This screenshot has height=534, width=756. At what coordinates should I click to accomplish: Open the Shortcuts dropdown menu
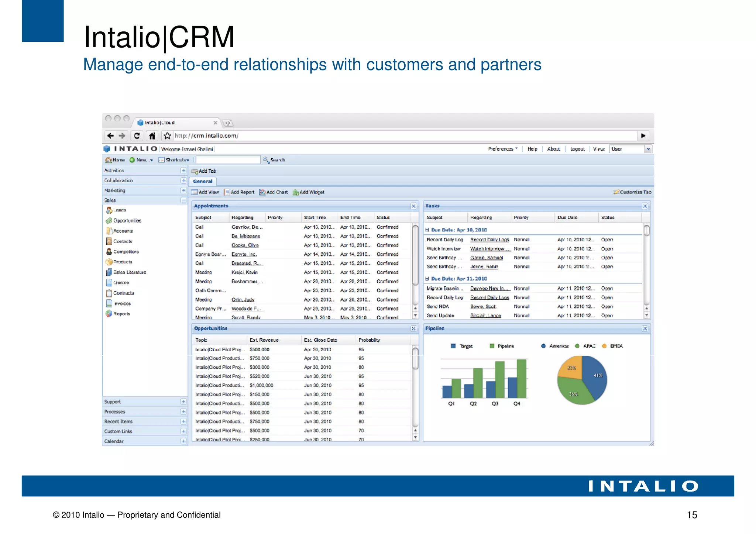pyautogui.click(x=174, y=160)
